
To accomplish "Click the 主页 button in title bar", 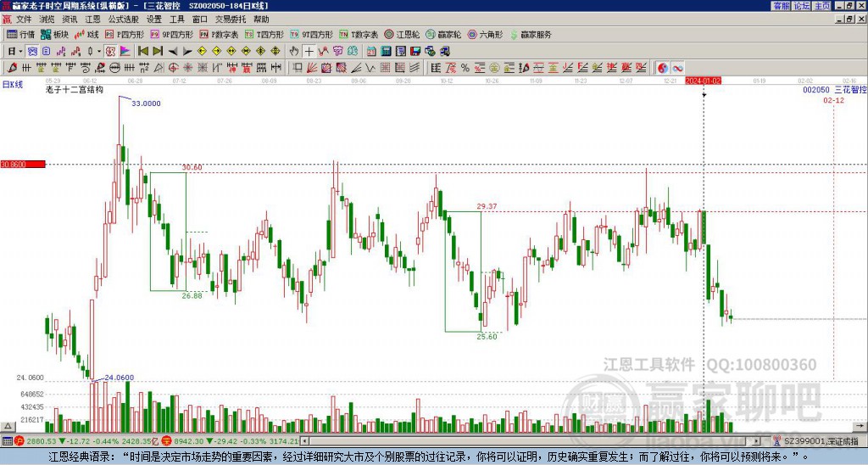I will pos(821,6).
